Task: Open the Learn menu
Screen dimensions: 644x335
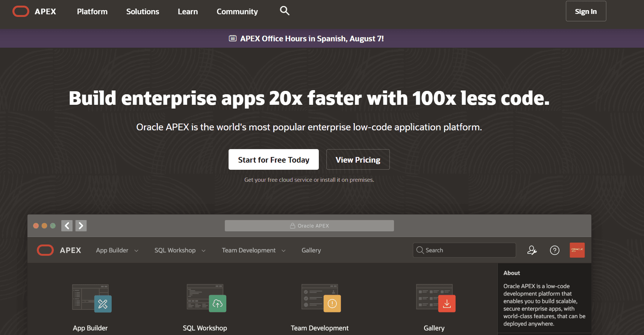Action: (188, 12)
